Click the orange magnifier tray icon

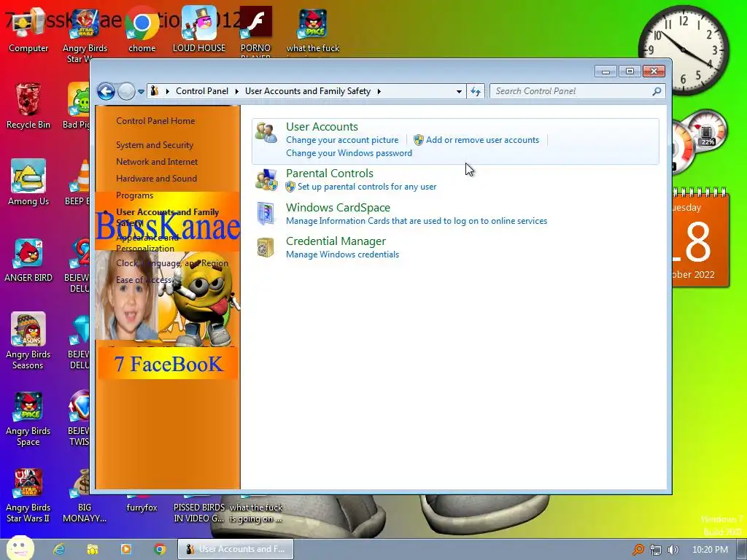pyautogui.click(x=638, y=550)
